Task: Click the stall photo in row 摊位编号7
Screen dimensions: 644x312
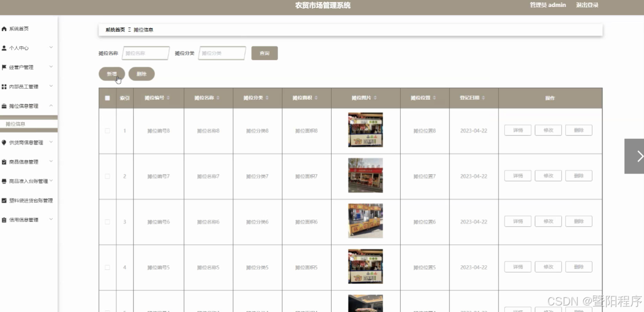Action: [366, 176]
